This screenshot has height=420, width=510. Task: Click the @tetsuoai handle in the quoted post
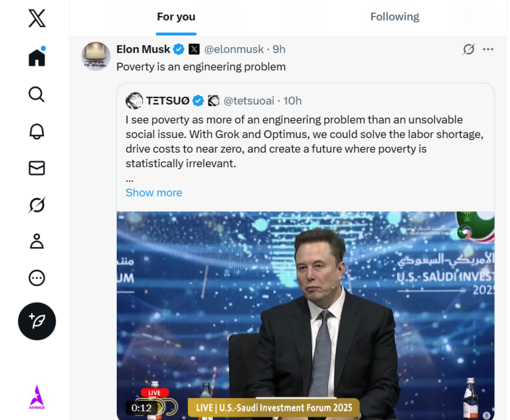click(249, 101)
